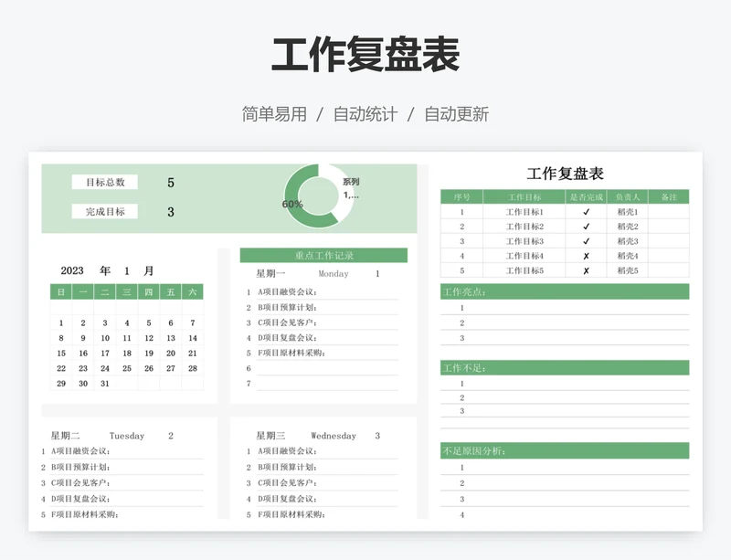Click the 自动更新 subtitle text
This screenshot has width=731, height=560.
[x=456, y=114]
